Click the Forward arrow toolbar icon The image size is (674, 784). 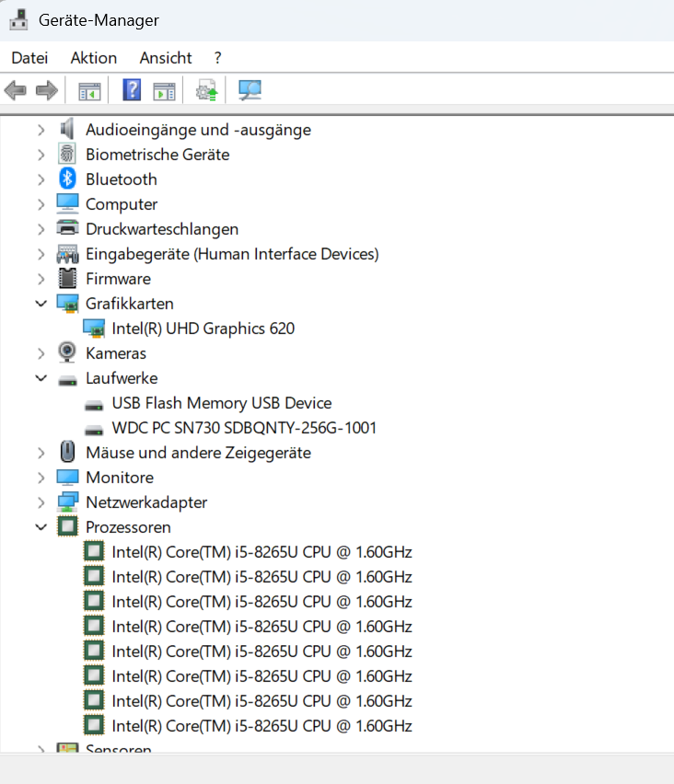[x=47, y=90]
